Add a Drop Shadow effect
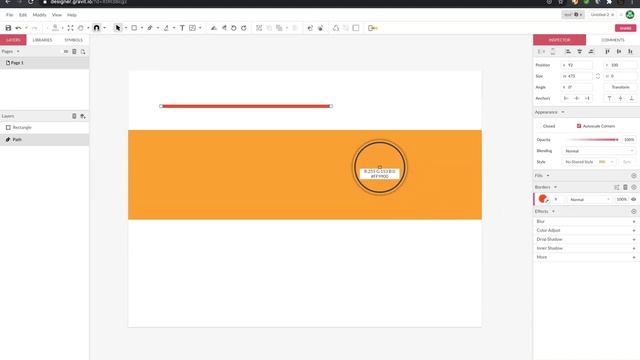Screen dimensions: 640x360 pos(634,240)
